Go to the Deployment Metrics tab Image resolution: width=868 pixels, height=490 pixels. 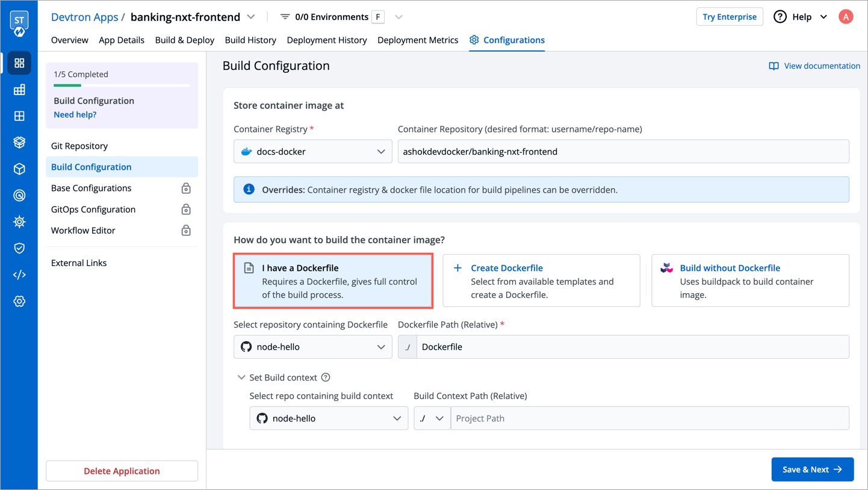pyautogui.click(x=418, y=40)
